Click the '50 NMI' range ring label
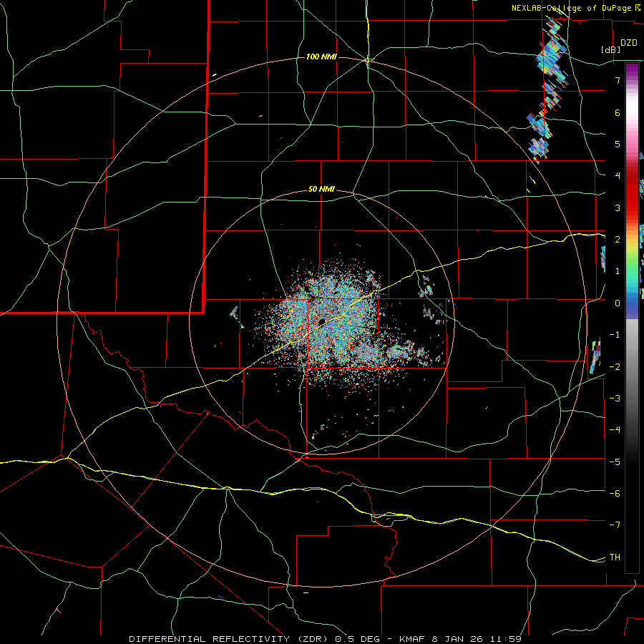This screenshot has height=644, width=644. point(321,190)
